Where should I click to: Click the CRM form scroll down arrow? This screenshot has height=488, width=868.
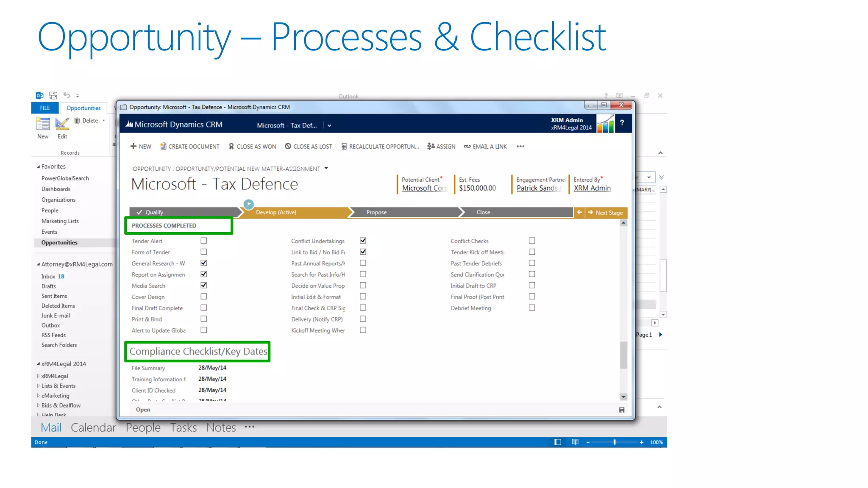click(623, 397)
